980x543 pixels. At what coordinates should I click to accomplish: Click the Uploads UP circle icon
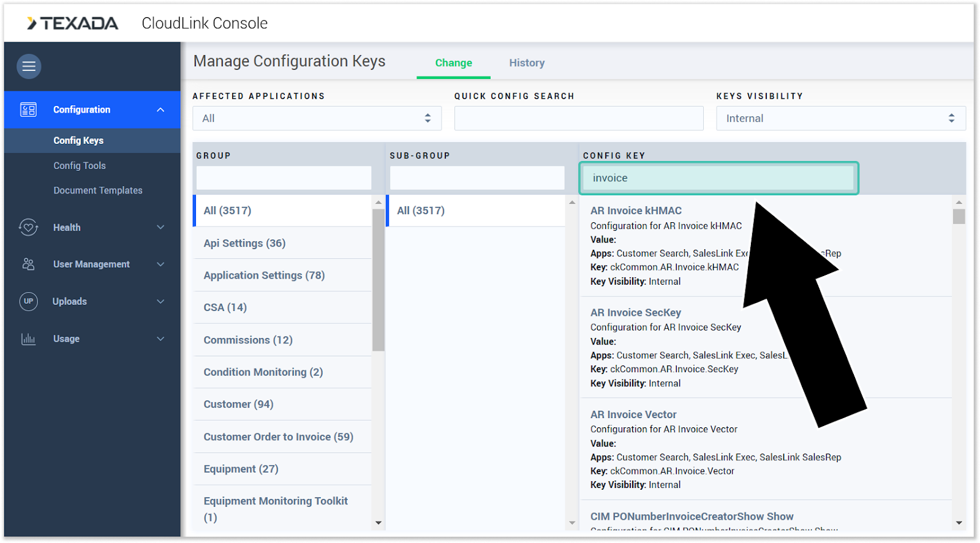(x=28, y=301)
